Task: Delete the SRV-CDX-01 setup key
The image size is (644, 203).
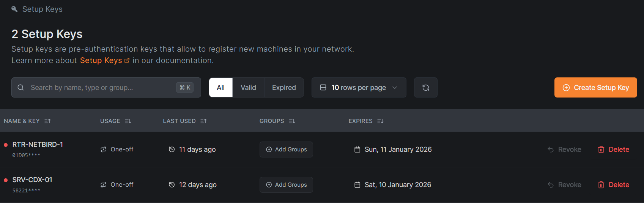Action: coord(613,185)
